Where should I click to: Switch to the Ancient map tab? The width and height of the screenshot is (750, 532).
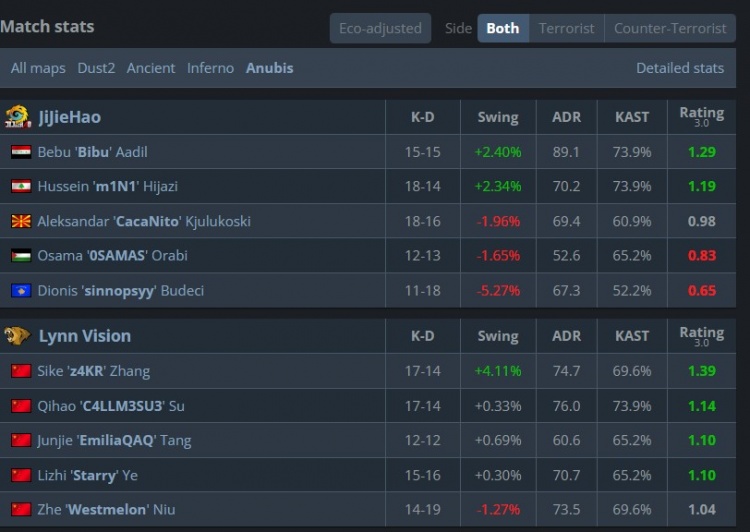151,68
